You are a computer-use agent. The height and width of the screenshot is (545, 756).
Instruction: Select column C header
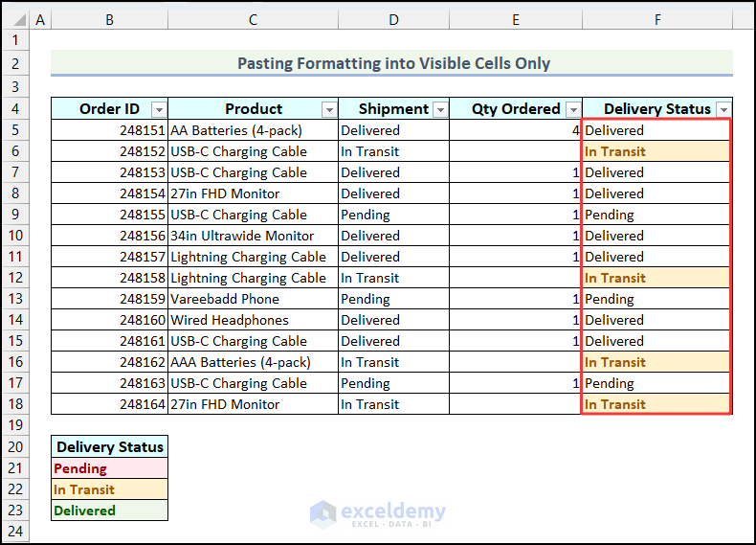tap(253, 19)
